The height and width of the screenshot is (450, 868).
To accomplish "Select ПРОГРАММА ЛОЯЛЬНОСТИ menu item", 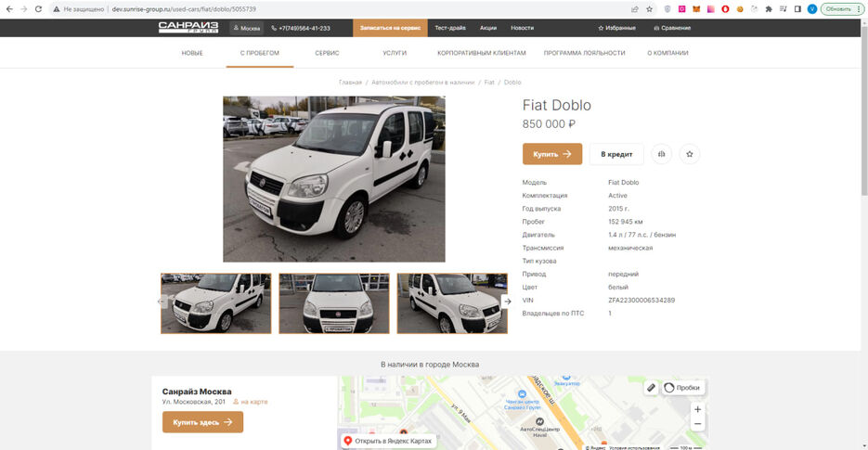I will coord(584,53).
